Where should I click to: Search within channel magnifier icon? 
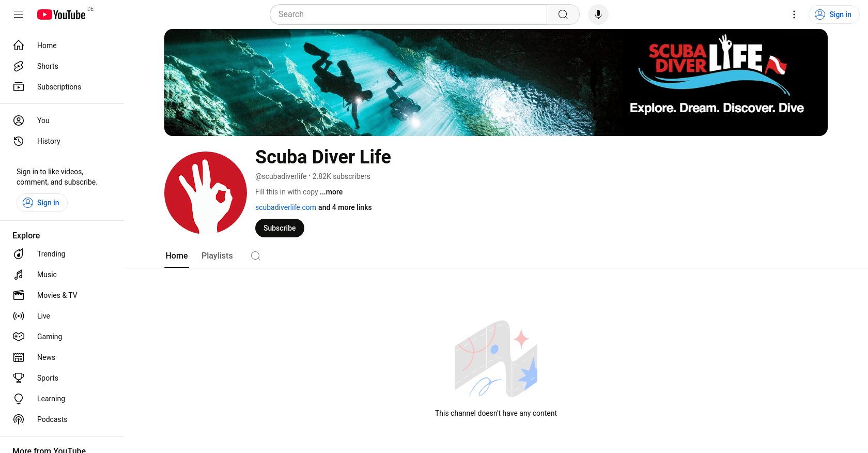[x=255, y=256]
